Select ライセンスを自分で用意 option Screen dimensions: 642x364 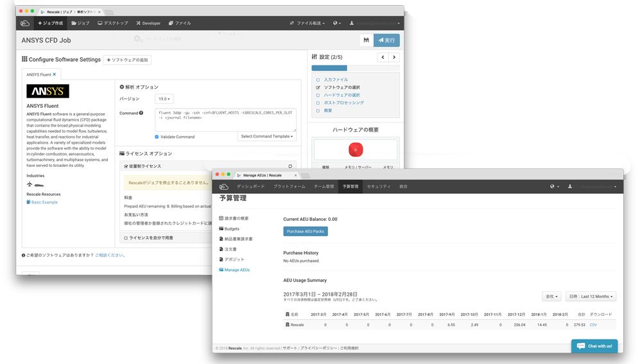tap(148, 238)
